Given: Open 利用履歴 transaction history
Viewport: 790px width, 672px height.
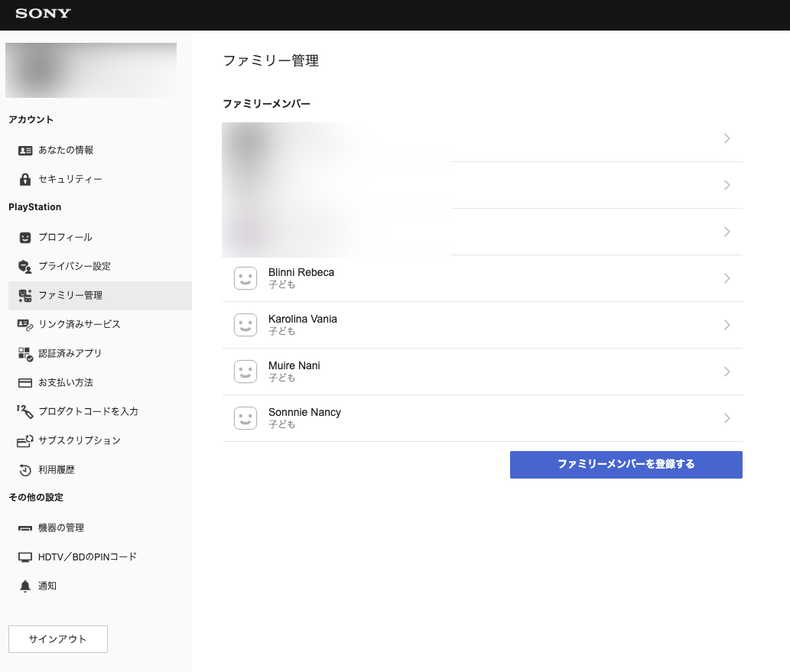Looking at the screenshot, I should coord(99,470).
